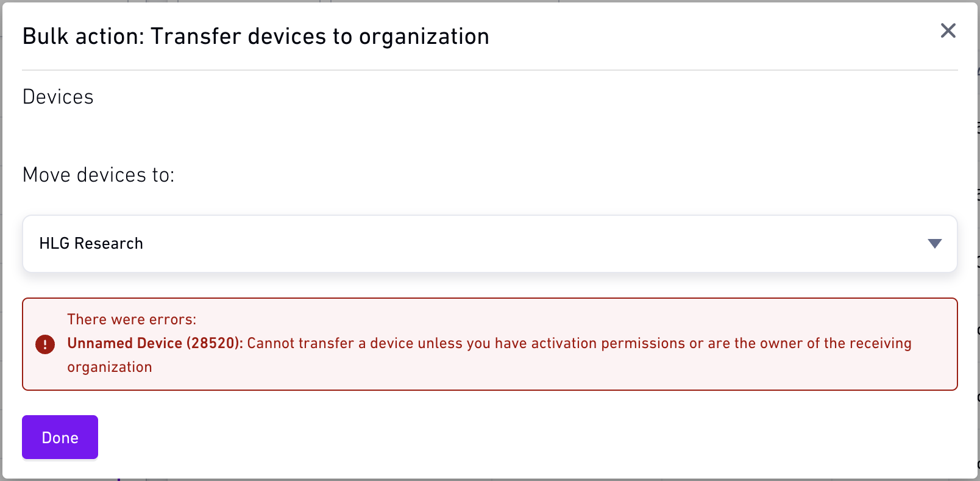The width and height of the screenshot is (980, 481).
Task: Click the purple Done button
Action: [x=60, y=437]
